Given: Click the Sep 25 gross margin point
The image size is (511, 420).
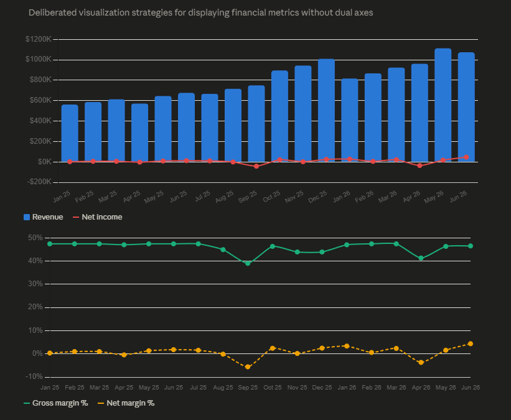Looking at the screenshot, I should (x=248, y=263).
